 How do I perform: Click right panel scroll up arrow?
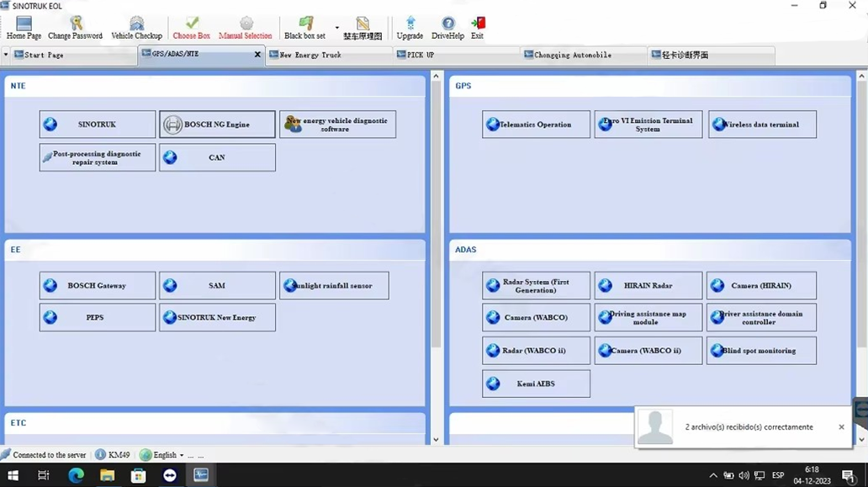pyautogui.click(x=862, y=76)
